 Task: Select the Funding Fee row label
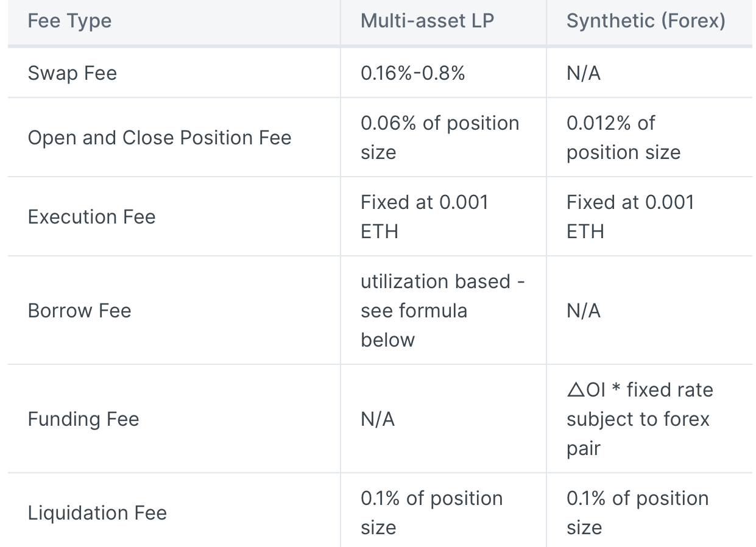click(83, 419)
